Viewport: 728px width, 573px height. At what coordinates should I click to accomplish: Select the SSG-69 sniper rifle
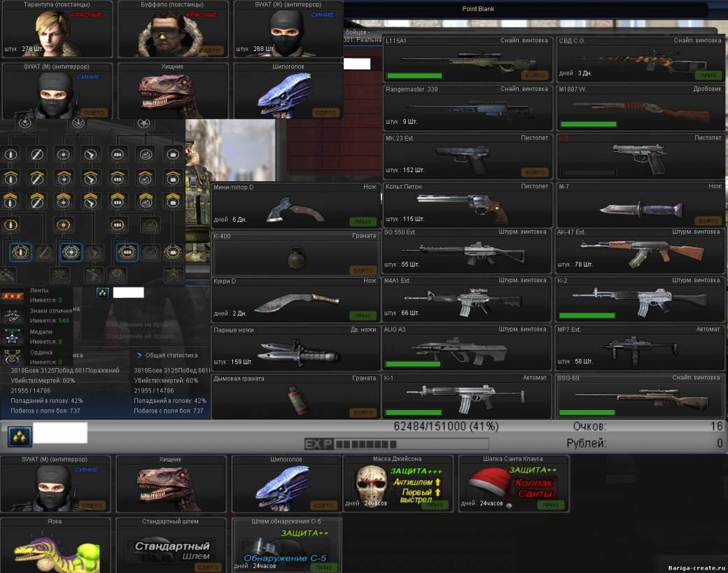639,396
